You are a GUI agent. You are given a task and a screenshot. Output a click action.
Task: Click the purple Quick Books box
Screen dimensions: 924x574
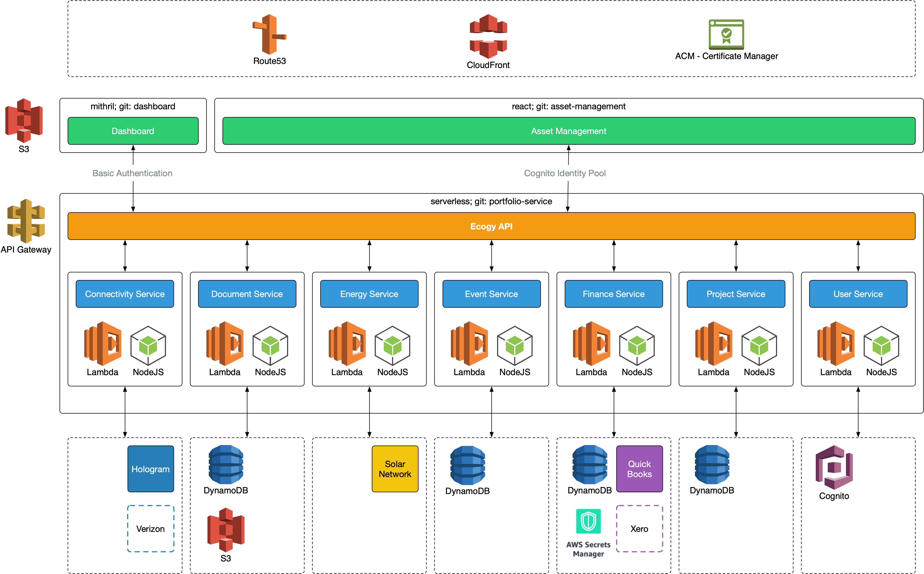point(640,469)
